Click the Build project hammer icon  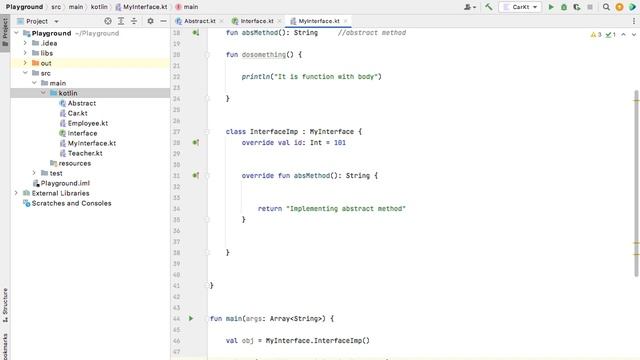489,7
